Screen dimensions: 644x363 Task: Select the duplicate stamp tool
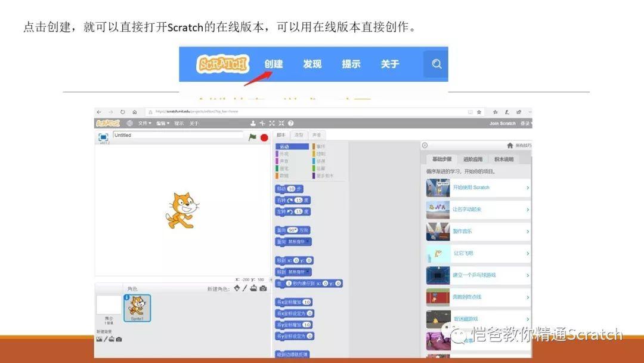(x=253, y=123)
